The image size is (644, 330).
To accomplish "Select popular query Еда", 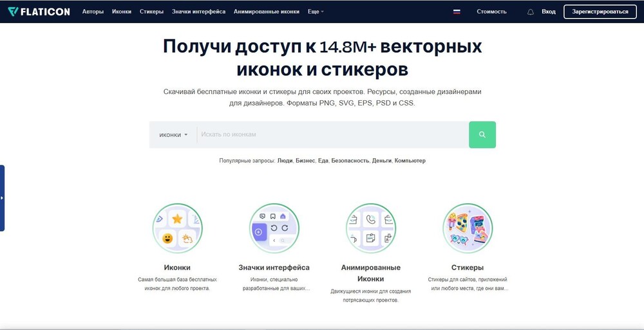I will click(323, 161).
